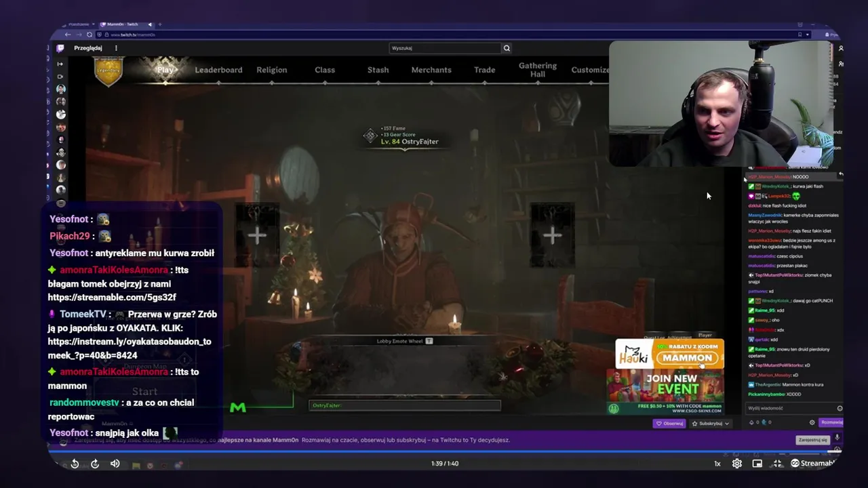
Task: Expand the Twitch sidebar with the arrow icon
Action: [60, 64]
